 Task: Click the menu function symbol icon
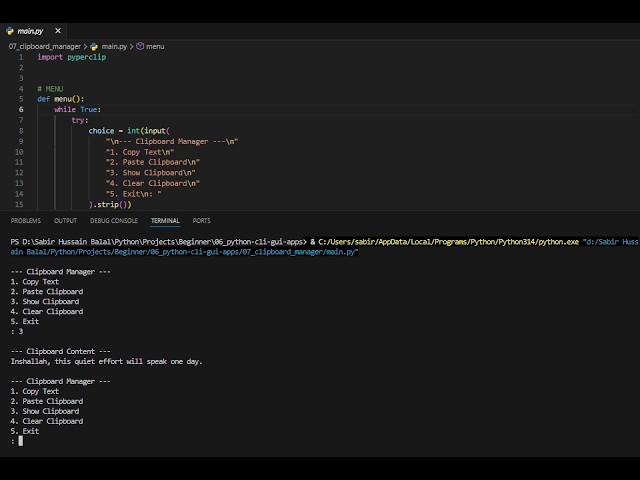click(x=140, y=47)
